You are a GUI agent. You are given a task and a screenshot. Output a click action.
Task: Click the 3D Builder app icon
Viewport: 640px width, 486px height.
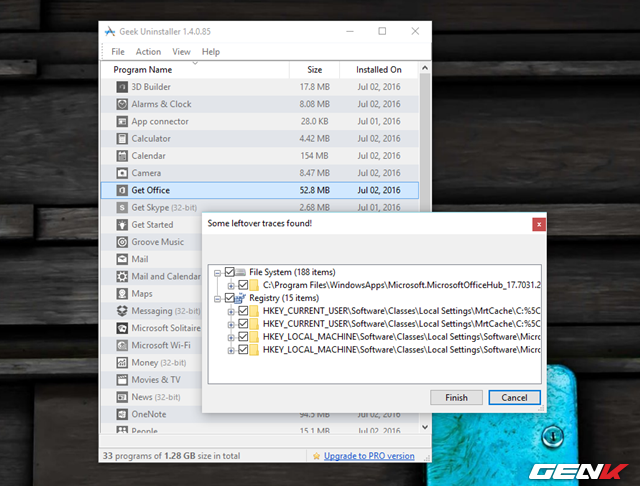click(x=122, y=87)
